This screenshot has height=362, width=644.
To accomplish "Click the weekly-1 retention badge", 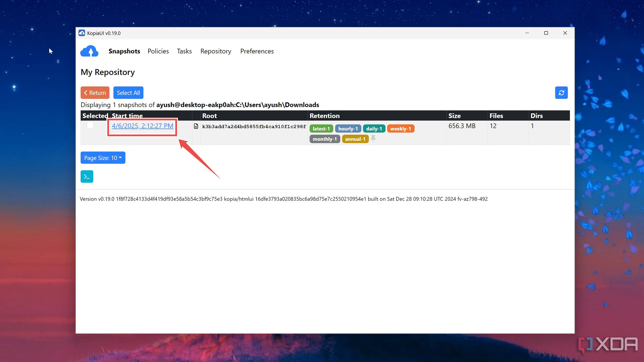I will (400, 128).
